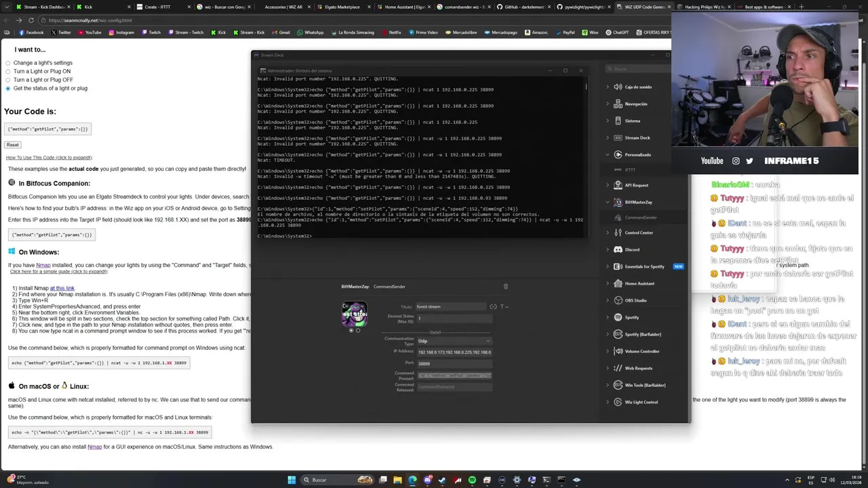868x488 pixels.
Task: Expand 'How To Use This Code' link
Action: (49, 158)
